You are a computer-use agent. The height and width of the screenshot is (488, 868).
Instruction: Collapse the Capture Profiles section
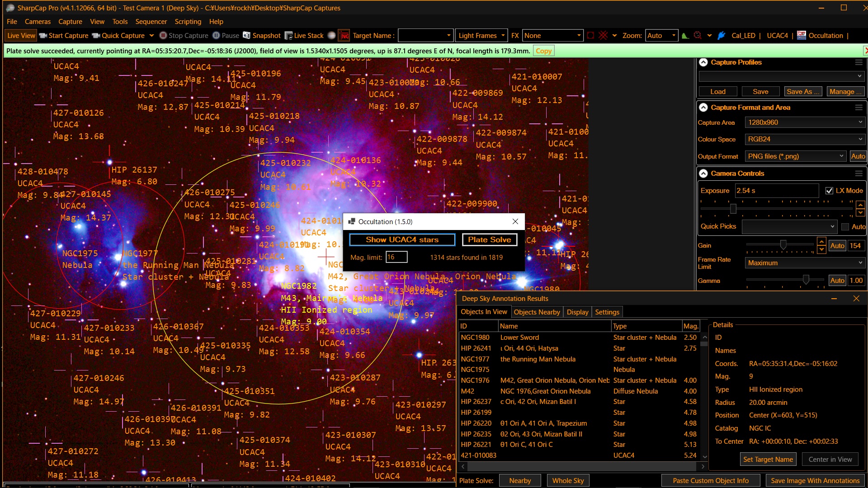pyautogui.click(x=703, y=62)
